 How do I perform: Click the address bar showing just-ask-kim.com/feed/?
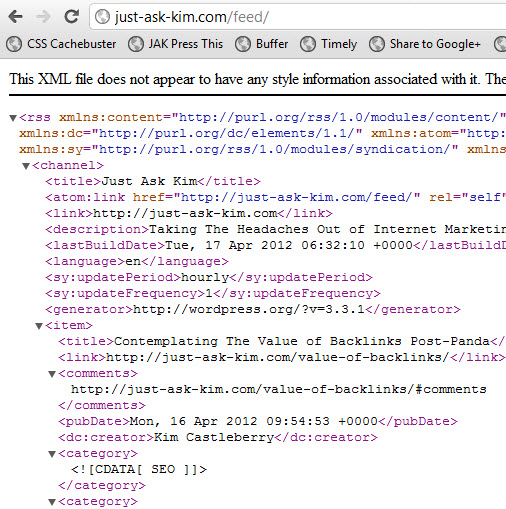tap(298, 17)
